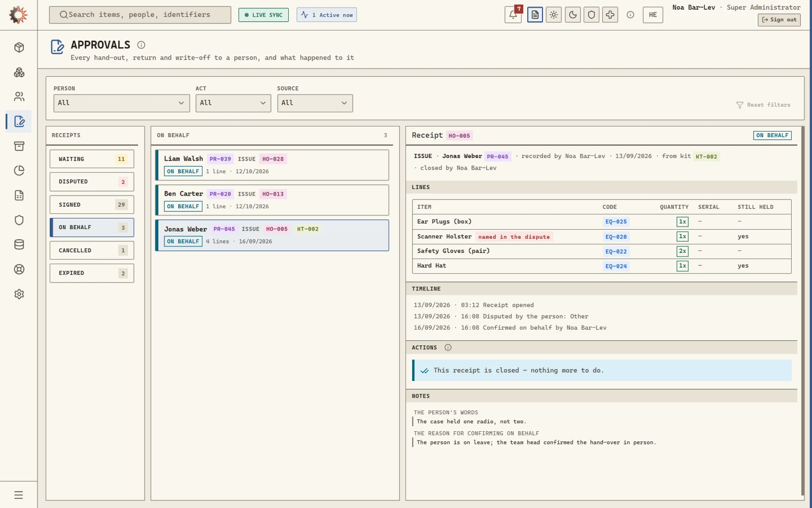
Task: Switch to dark theme moon icon
Action: [x=572, y=15]
